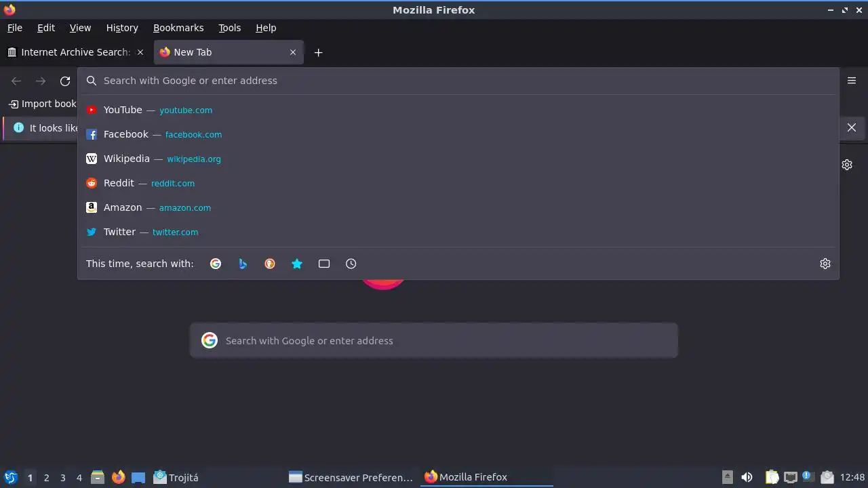Click the address bar input field
Image resolution: width=868 pixels, height=488 pixels.
(x=458, y=81)
